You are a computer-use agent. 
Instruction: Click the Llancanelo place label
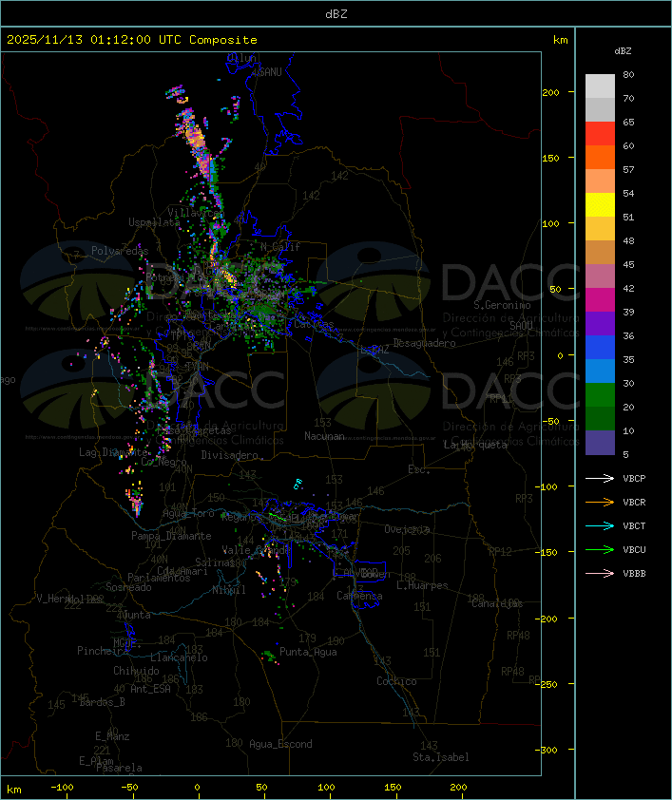[179, 657]
